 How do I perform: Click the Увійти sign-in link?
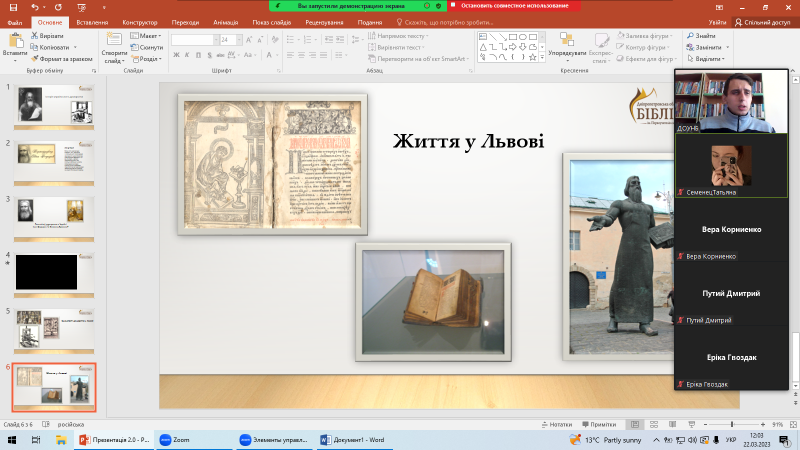tap(717, 22)
